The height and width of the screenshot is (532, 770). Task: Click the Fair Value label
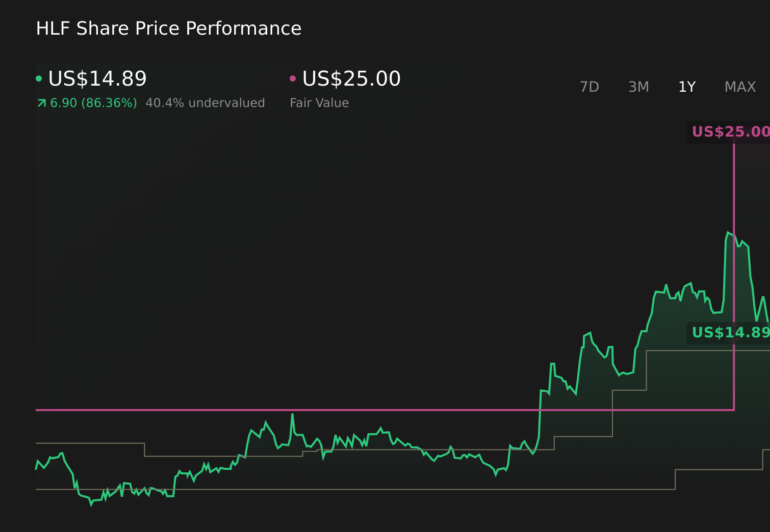tap(319, 102)
